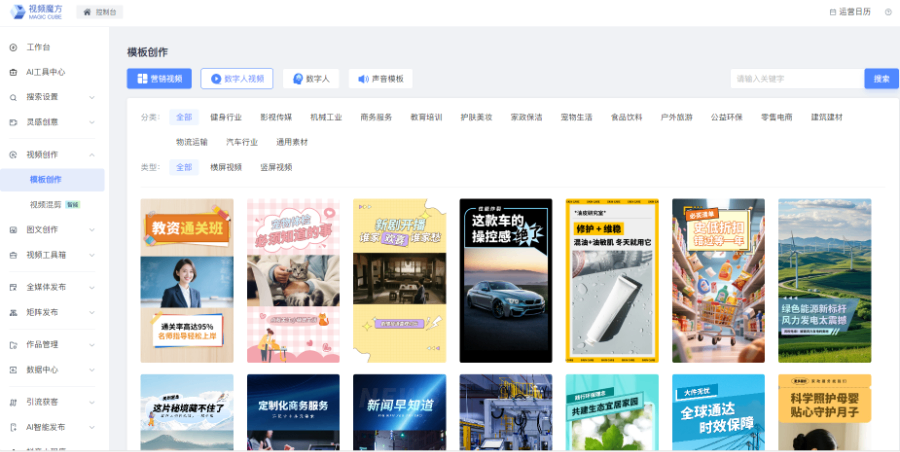
Task: Click the 视频魔方 Magic Cube logo
Action: 36,11
